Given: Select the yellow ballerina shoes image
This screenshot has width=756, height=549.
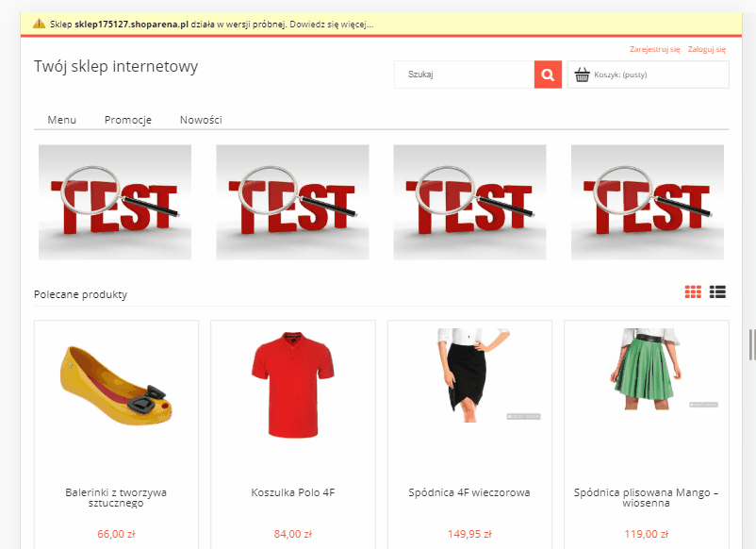Looking at the screenshot, I should 116,381.
